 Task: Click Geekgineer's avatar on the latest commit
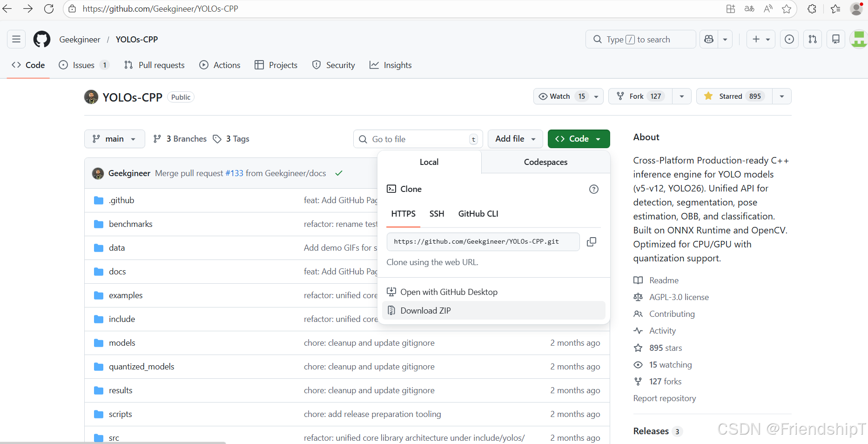point(98,173)
